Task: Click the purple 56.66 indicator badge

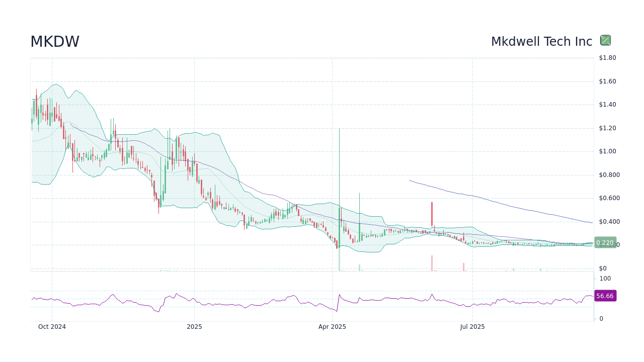Action: pos(605,296)
